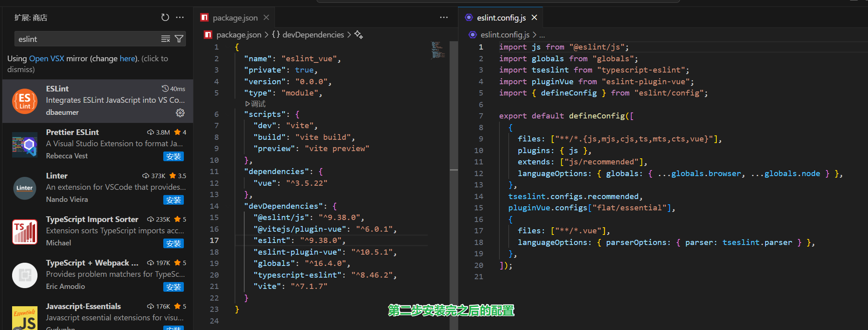Click the breadcrumb AI sparkle icon
Screen dimensions: 868x330
click(x=358, y=35)
